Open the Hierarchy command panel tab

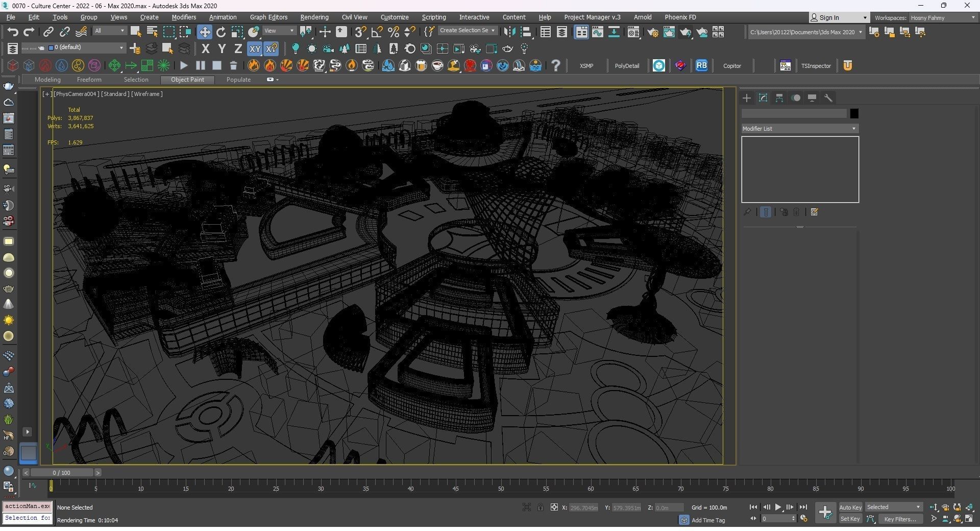[779, 98]
